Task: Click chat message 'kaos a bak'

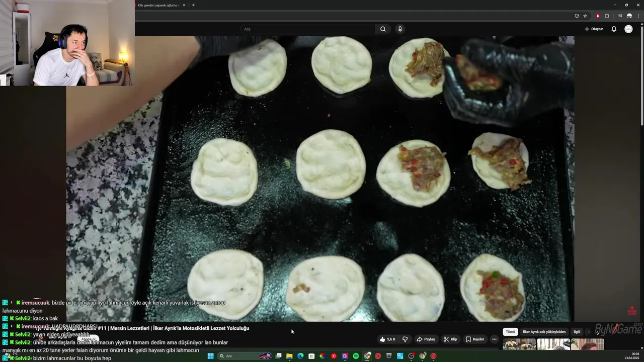Action: coord(45,319)
